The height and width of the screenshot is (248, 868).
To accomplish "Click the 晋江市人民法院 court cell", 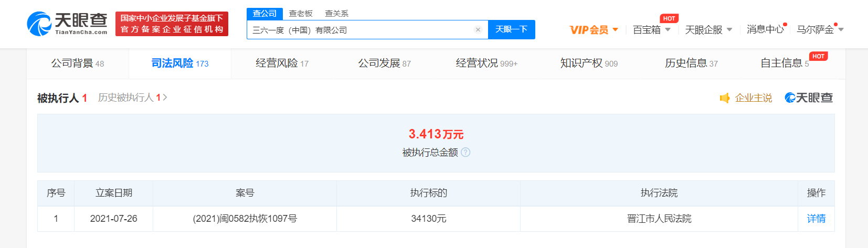I will pos(660,219).
